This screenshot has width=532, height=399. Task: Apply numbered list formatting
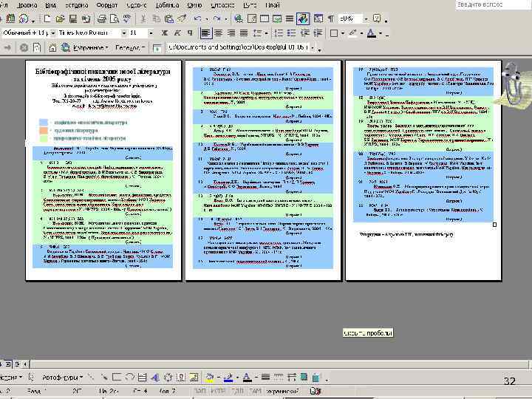pyautogui.click(x=279, y=33)
